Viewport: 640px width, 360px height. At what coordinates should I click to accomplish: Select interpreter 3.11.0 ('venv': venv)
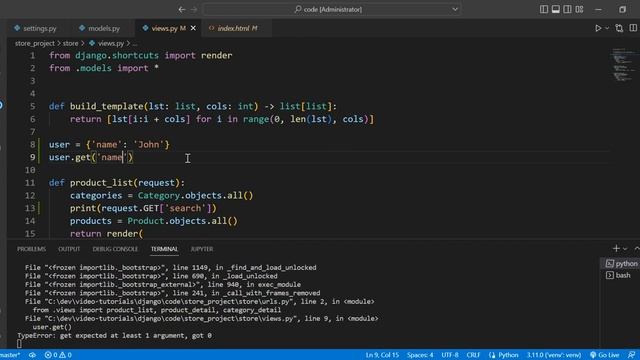click(554, 355)
